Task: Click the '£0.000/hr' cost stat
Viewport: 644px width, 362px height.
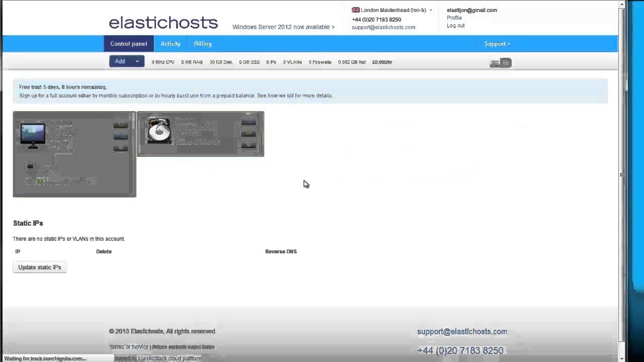Action: pyautogui.click(x=382, y=62)
